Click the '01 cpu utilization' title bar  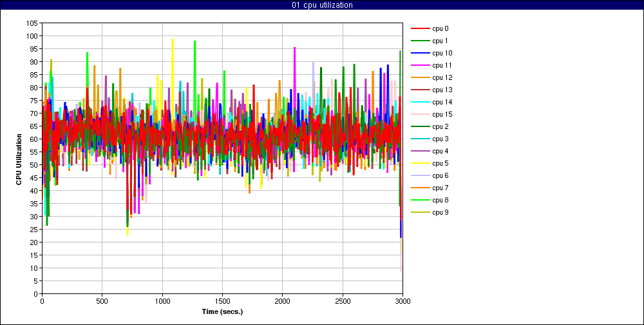[322, 5]
